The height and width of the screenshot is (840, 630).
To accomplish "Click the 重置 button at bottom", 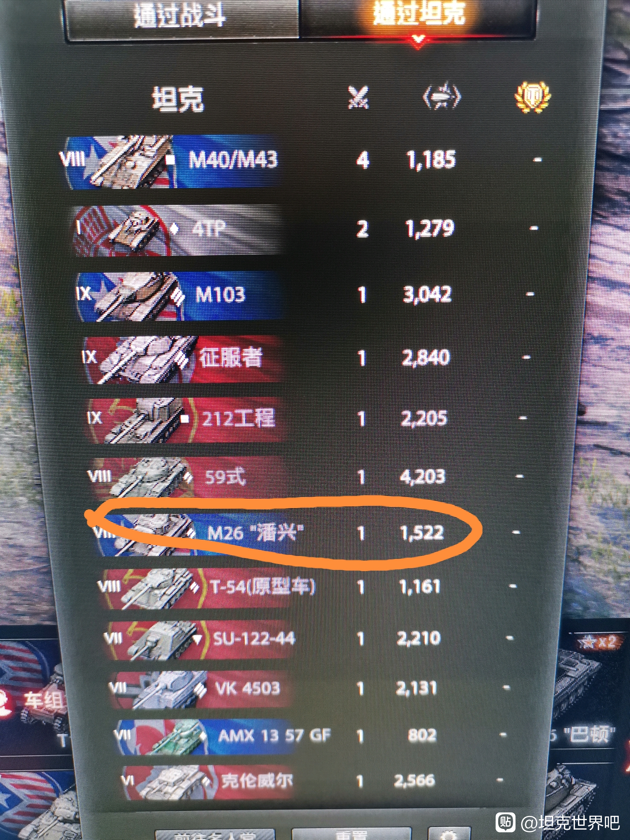I will 351,834.
